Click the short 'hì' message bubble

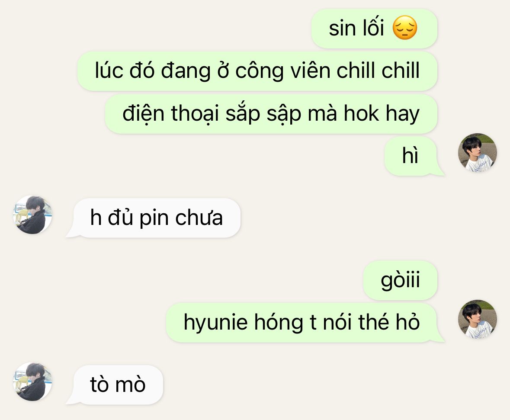click(411, 157)
